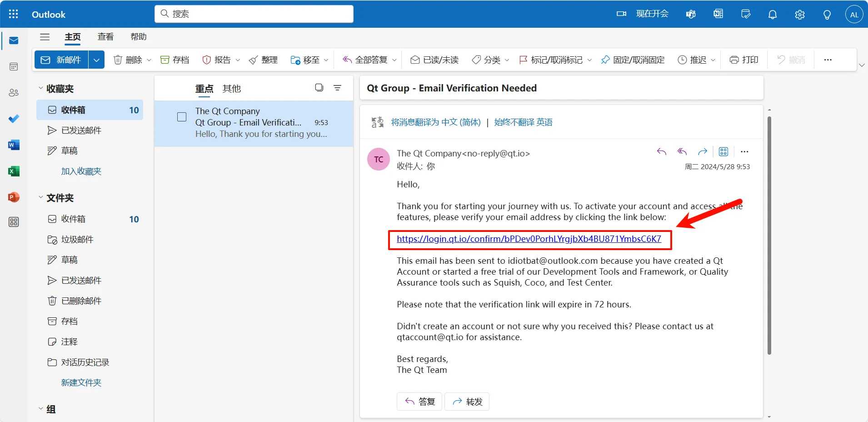Expand the 组 groups section

click(41, 409)
